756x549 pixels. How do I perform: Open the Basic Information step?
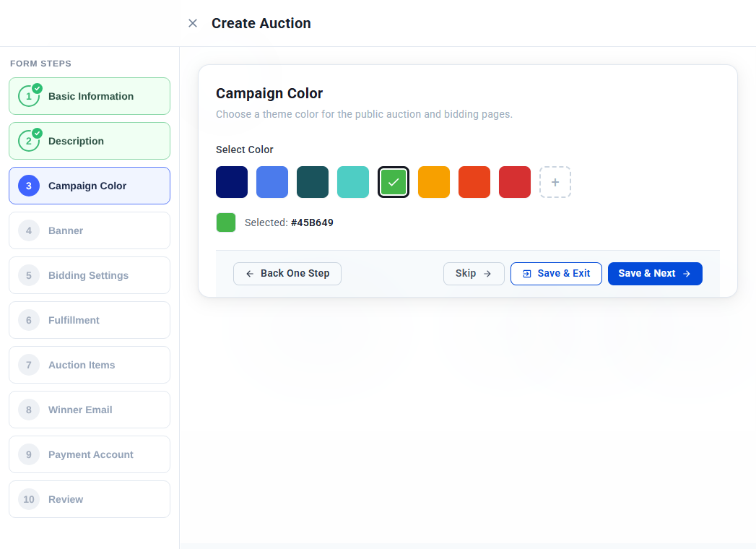click(90, 96)
